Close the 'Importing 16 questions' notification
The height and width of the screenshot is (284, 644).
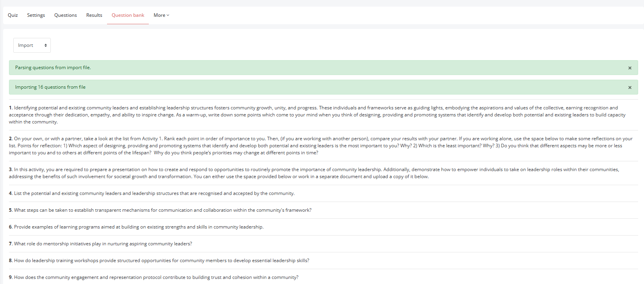(x=630, y=88)
